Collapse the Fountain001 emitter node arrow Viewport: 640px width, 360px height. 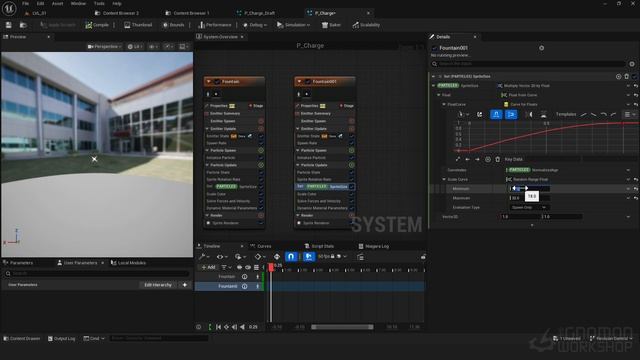point(299,82)
